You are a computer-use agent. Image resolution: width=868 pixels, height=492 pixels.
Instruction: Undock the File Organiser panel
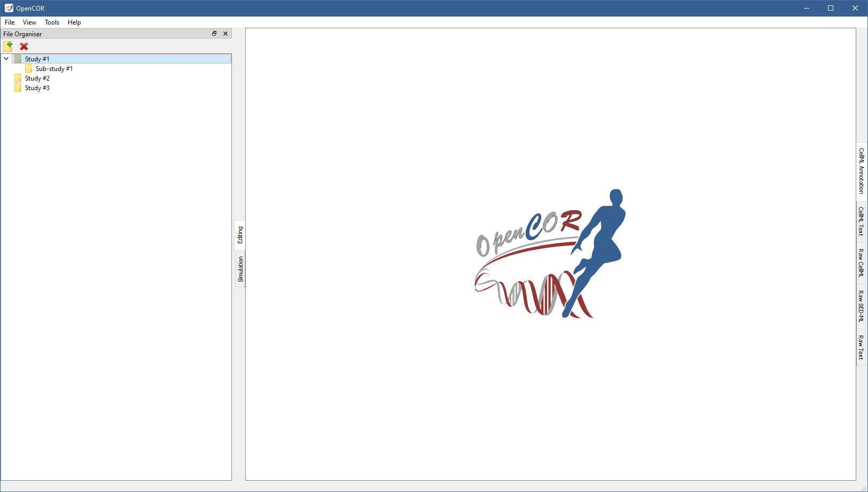tap(214, 34)
